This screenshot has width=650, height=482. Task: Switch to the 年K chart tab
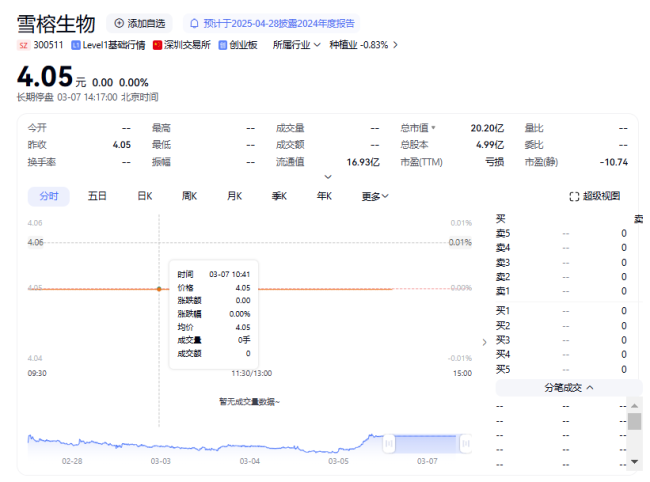point(324,196)
